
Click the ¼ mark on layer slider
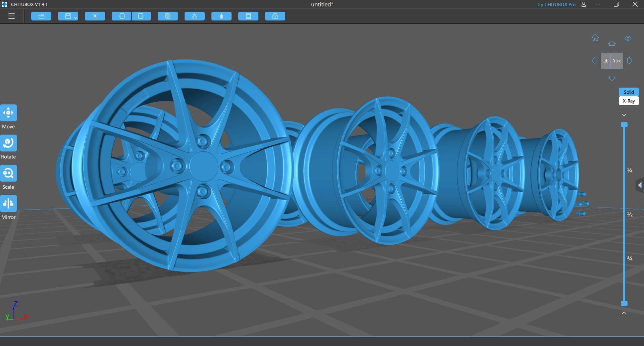coord(630,170)
